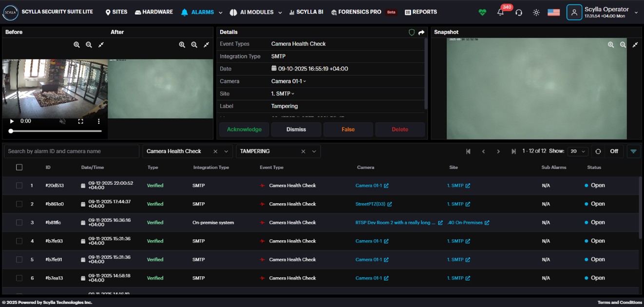This screenshot has width=644, height=307.
Task: Click the share arrow in Details panel
Action: tap(421, 32)
